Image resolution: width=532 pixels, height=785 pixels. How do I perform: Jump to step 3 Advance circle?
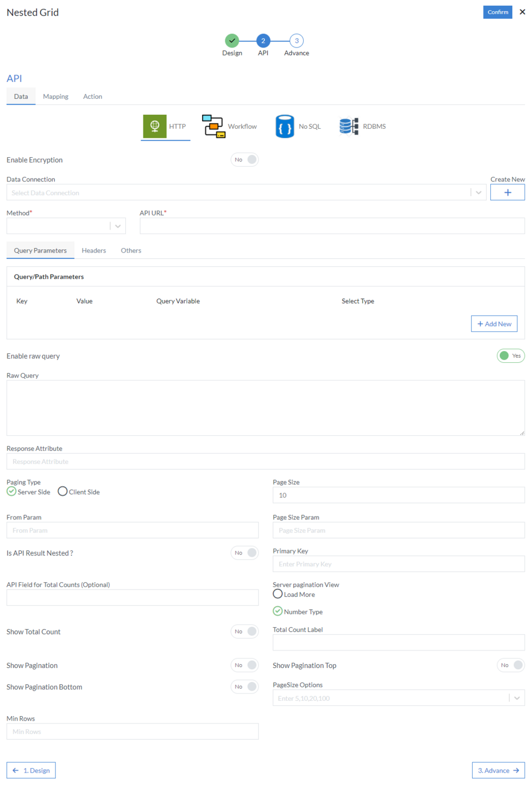pyautogui.click(x=296, y=41)
